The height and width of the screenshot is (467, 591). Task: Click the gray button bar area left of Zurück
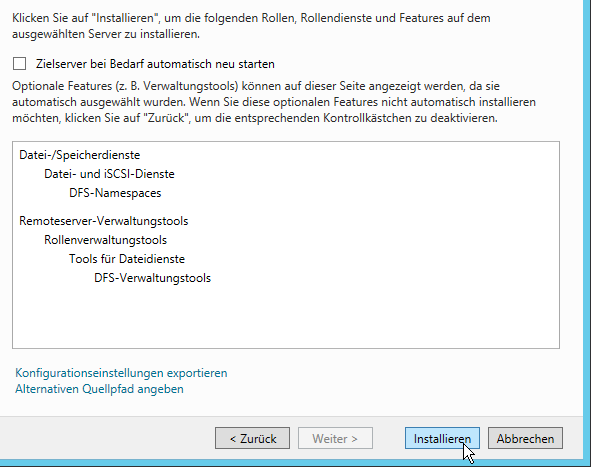point(107,438)
